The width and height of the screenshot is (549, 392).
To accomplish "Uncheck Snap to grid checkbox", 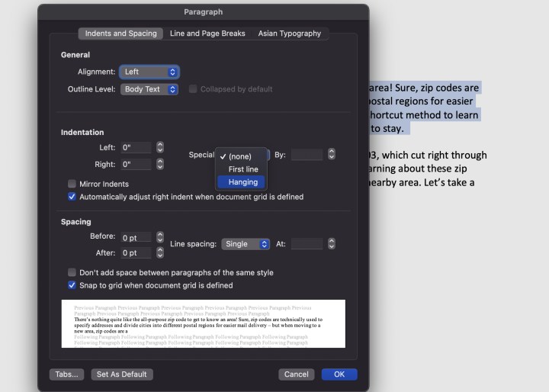I will [72, 285].
